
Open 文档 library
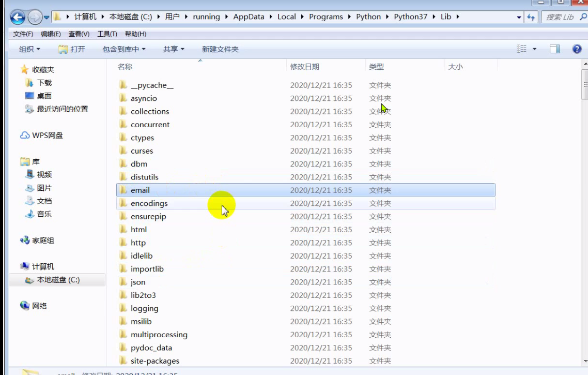[x=44, y=201]
